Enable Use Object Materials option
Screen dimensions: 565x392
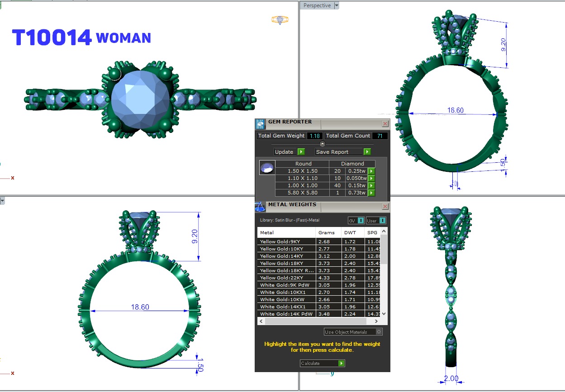[379, 332]
